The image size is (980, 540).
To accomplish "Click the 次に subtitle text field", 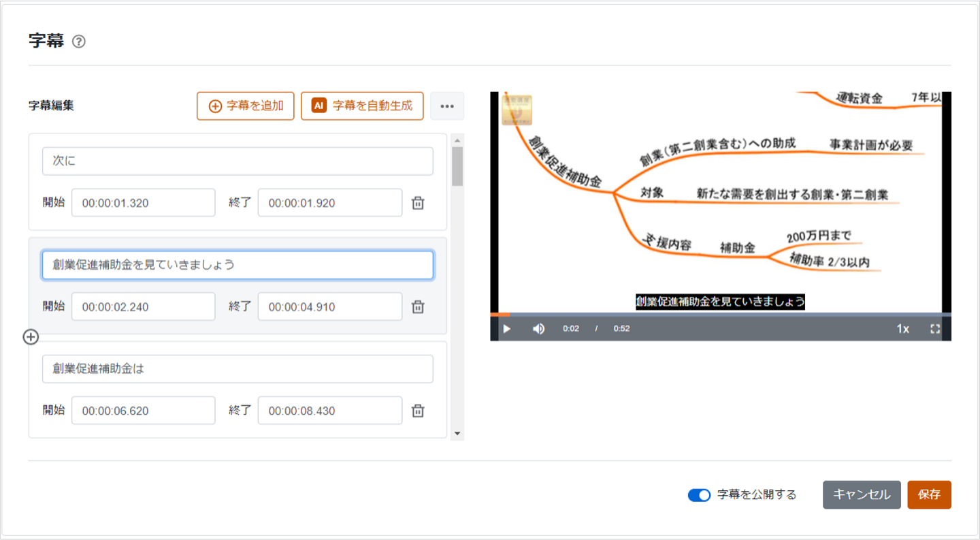I will click(x=238, y=161).
